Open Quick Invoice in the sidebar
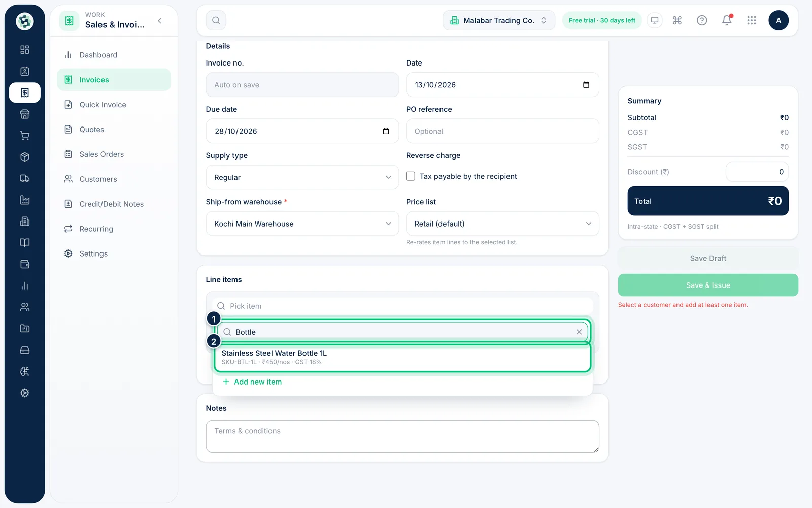Viewport: 812px width, 508px height. coord(114,105)
